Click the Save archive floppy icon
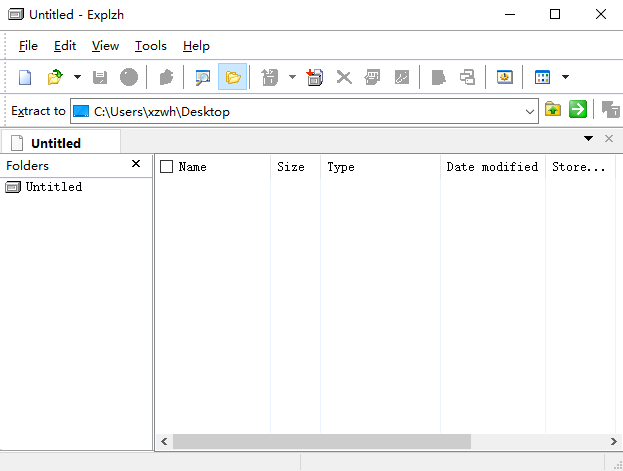Image resolution: width=623 pixels, height=471 pixels. point(100,77)
